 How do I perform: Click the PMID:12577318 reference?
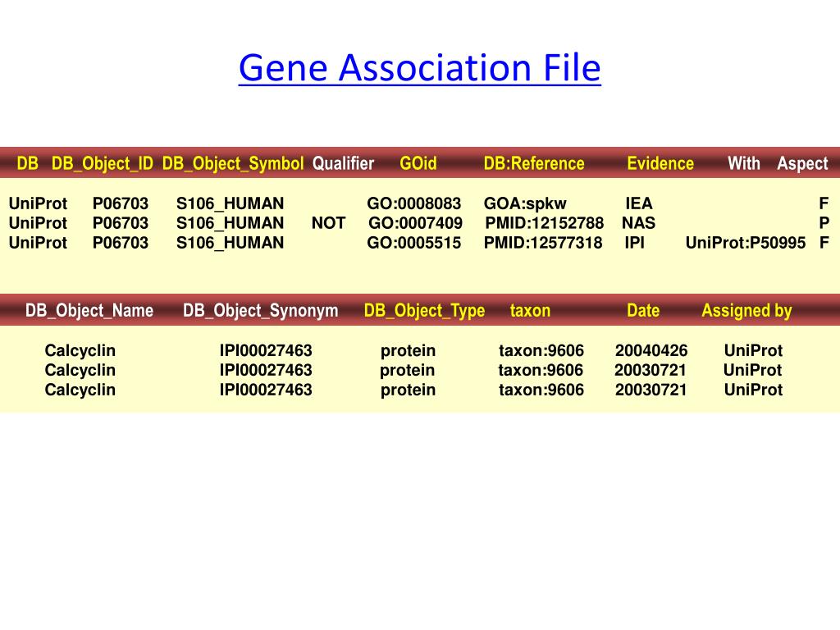pos(543,243)
